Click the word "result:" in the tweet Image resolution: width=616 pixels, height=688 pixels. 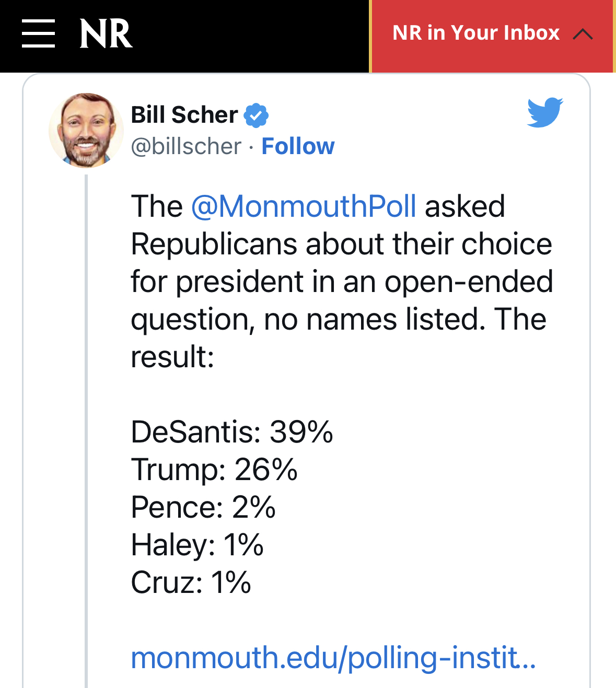click(x=172, y=357)
